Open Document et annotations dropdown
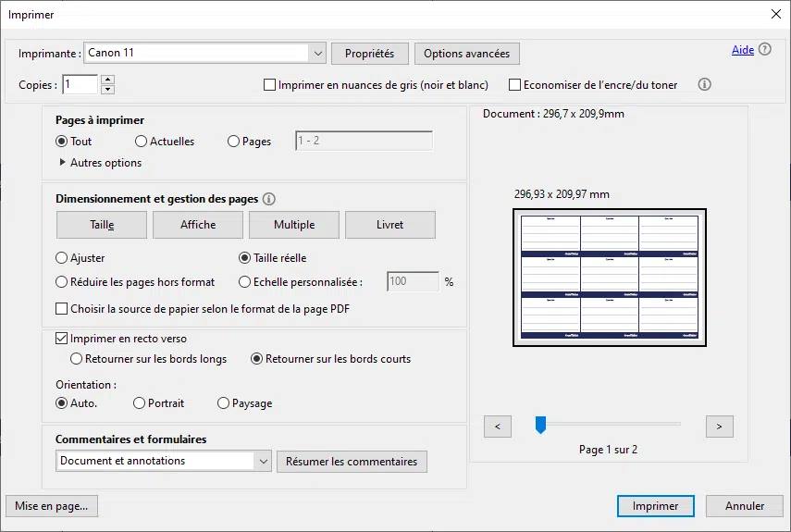The height and width of the screenshot is (532, 791). [x=262, y=461]
